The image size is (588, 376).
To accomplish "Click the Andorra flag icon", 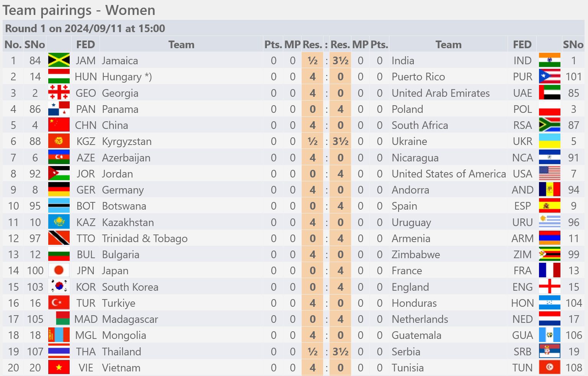I will 549,190.
